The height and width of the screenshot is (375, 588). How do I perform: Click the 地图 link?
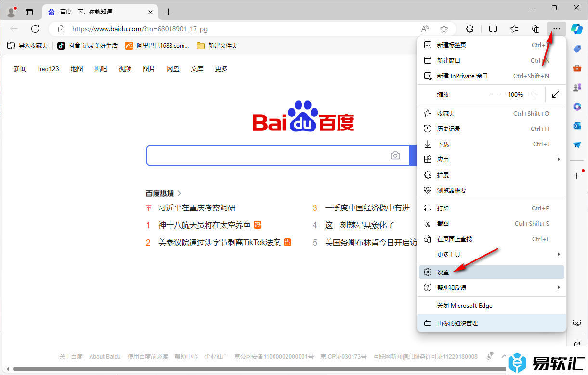pyautogui.click(x=77, y=69)
